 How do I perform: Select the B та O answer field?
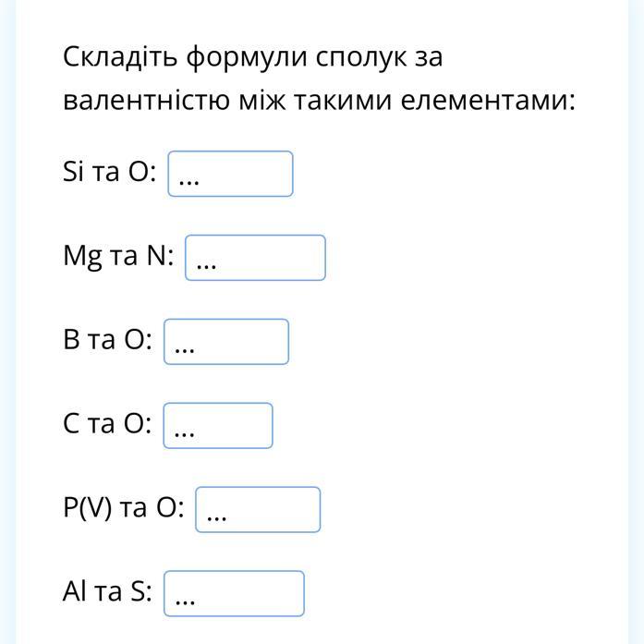tap(226, 342)
